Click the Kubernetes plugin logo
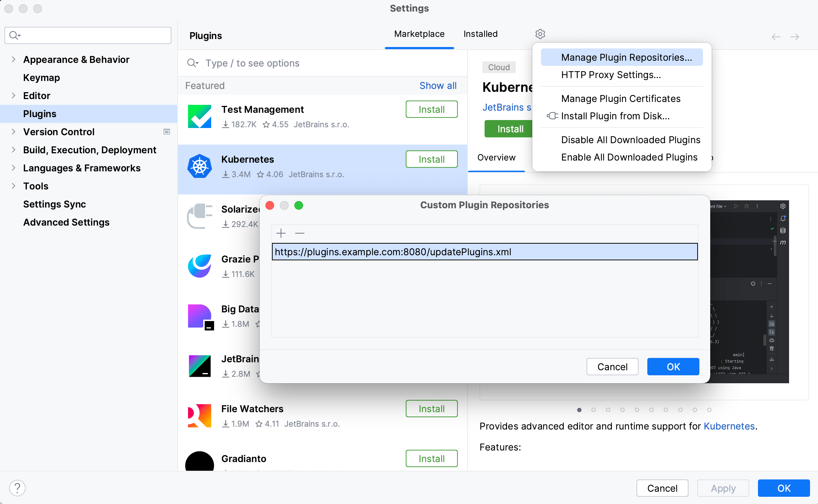The width and height of the screenshot is (818, 504). click(x=199, y=166)
